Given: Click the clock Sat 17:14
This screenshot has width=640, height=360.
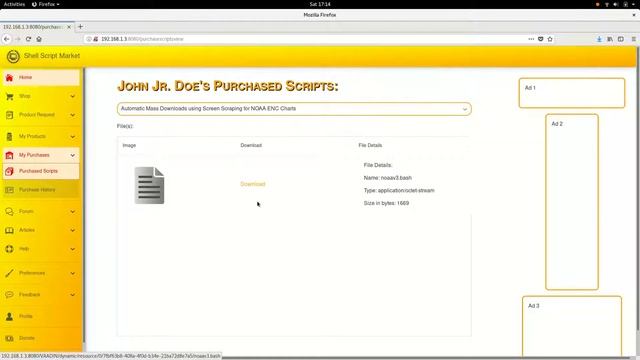Looking at the screenshot, I should coord(320,4).
